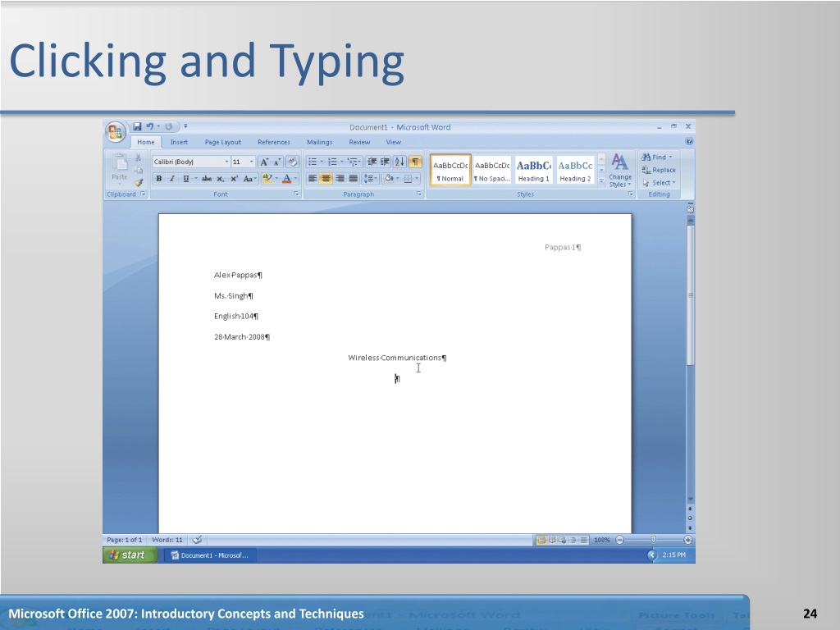The height and width of the screenshot is (630, 840).
Task: Switch to Web Layout view
Action: pos(563,540)
